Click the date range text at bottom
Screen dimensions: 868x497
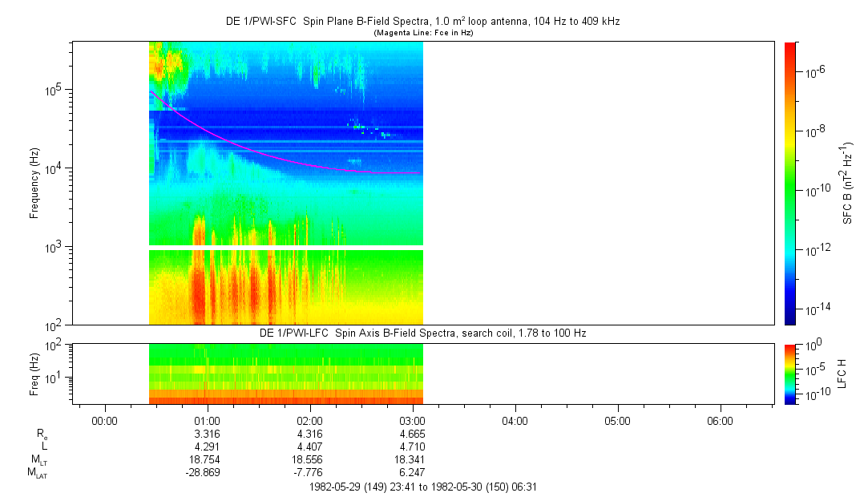click(422, 487)
